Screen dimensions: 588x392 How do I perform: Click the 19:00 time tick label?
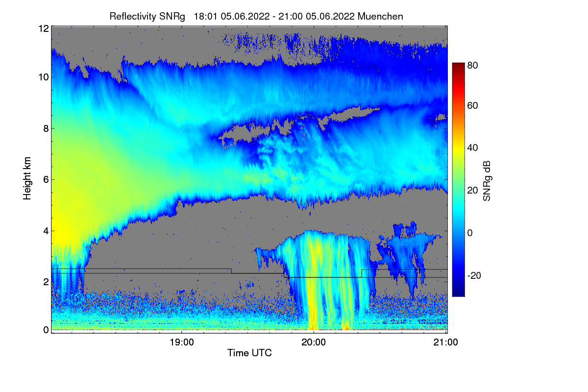point(182,343)
